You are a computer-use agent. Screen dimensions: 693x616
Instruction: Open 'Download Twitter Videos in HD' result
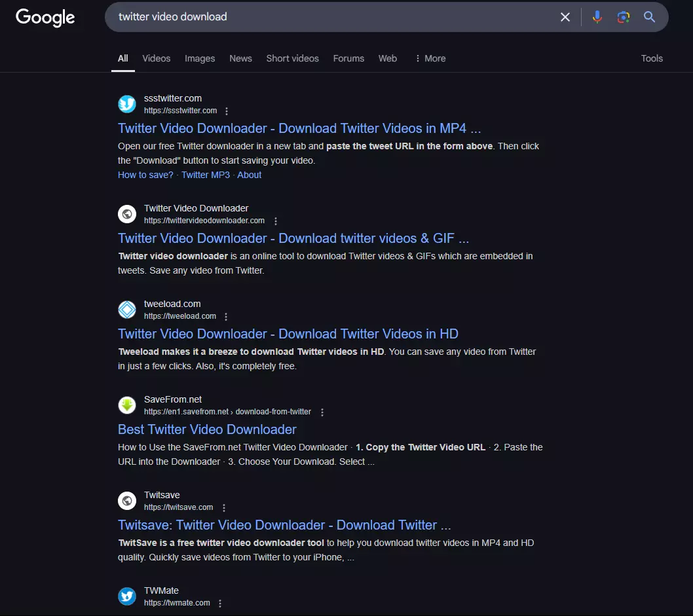[288, 334]
